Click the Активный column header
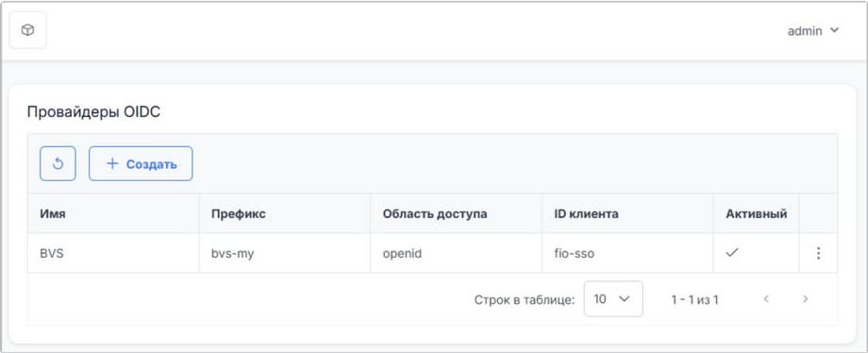The height and width of the screenshot is (353, 868). pyautogui.click(x=756, y=214)
